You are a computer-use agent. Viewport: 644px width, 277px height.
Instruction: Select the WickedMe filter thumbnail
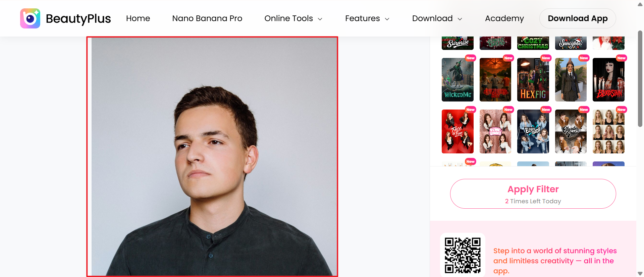click(458, 80)
